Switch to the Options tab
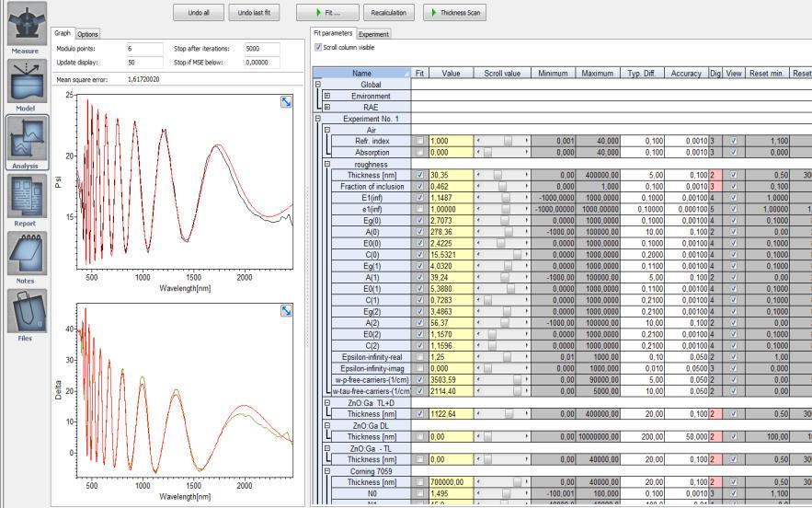This screenshot has height=508, width=812. [87, 34]
